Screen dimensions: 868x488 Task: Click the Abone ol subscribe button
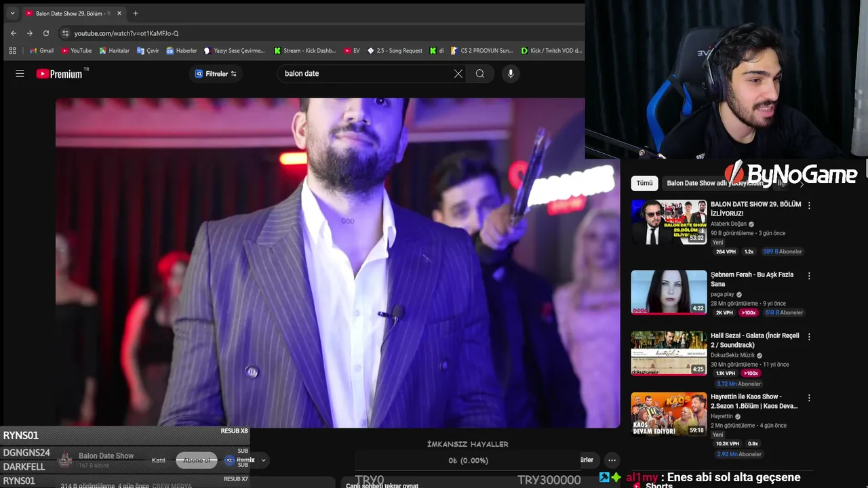197,460
